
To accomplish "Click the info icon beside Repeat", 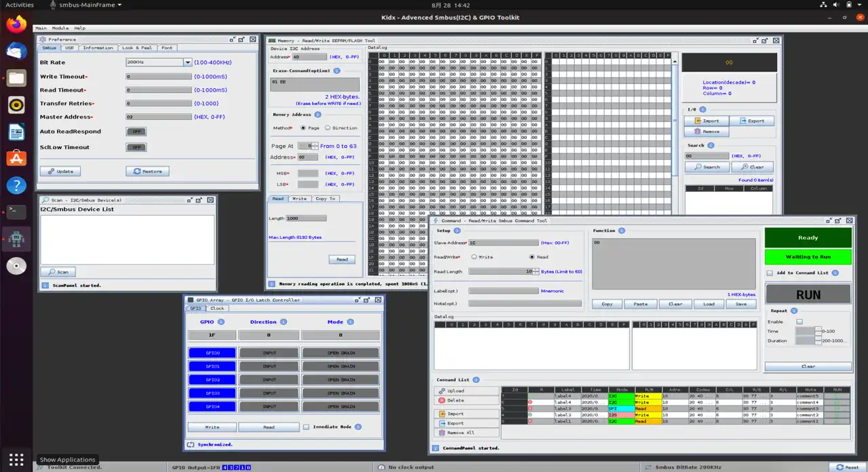I will pos(794,311).
